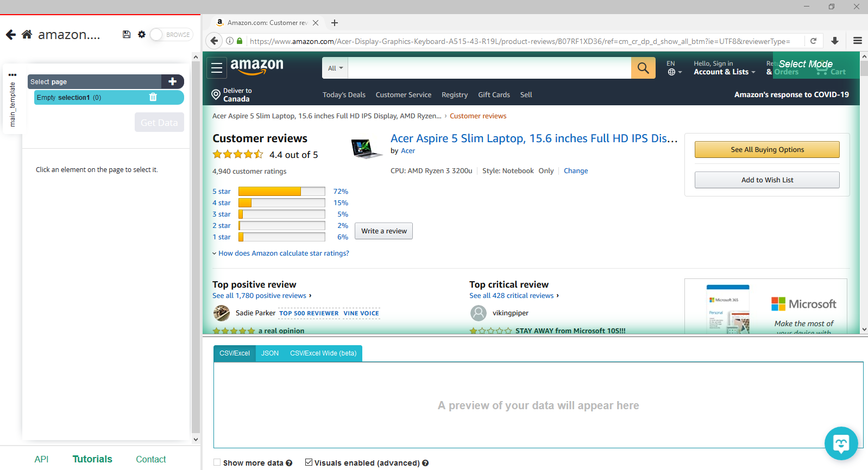The height and width of the screenshot is (470, 868).
Task: Close the Amazon browser tab
Action: (316, 23)
